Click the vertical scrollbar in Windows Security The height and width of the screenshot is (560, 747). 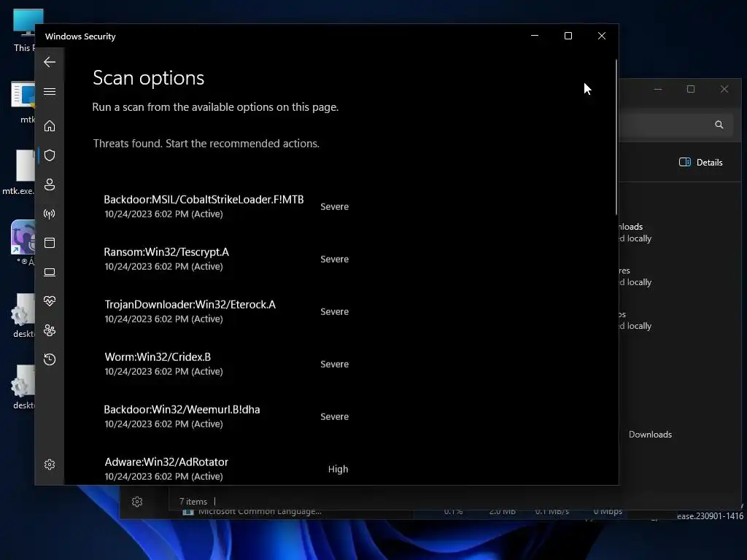point(616,137)
